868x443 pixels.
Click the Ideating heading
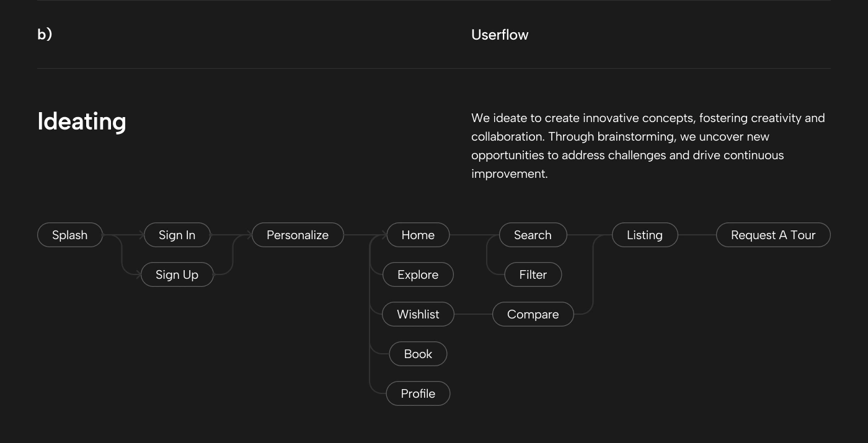click(82, 121)
